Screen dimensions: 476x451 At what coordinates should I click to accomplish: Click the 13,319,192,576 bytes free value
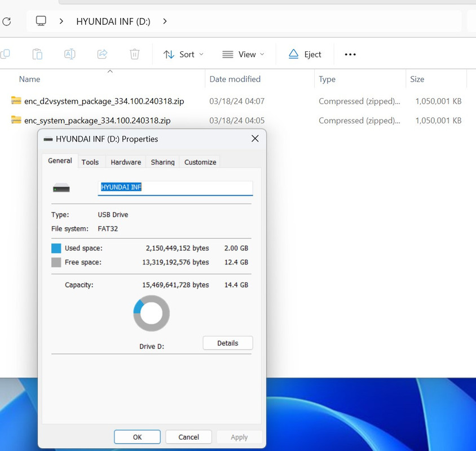point(175,262)
